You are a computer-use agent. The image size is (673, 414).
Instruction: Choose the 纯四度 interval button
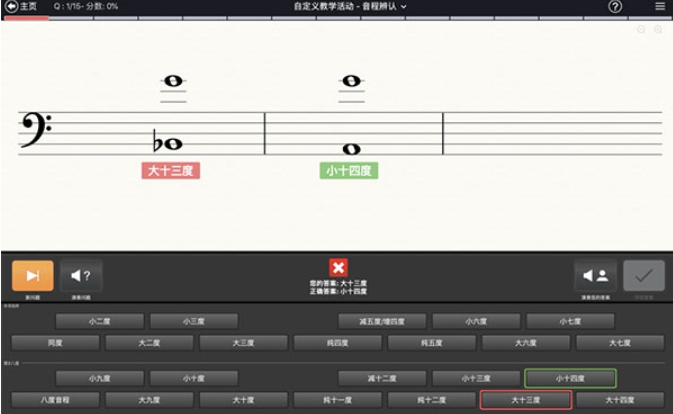tap(338, 343)
